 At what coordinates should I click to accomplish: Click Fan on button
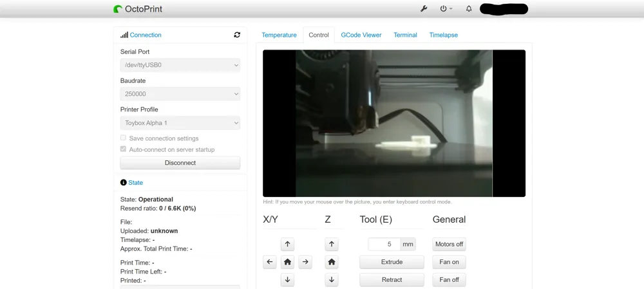pos(449,261)
